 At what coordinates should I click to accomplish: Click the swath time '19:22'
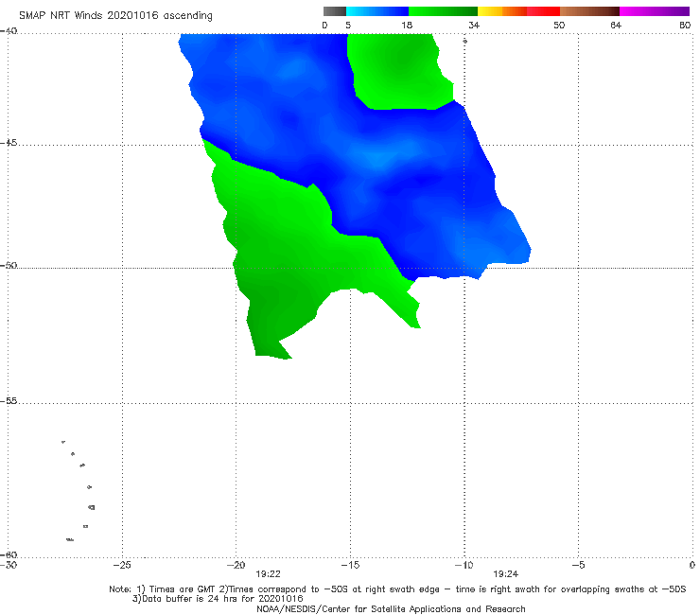coord(268,574)
